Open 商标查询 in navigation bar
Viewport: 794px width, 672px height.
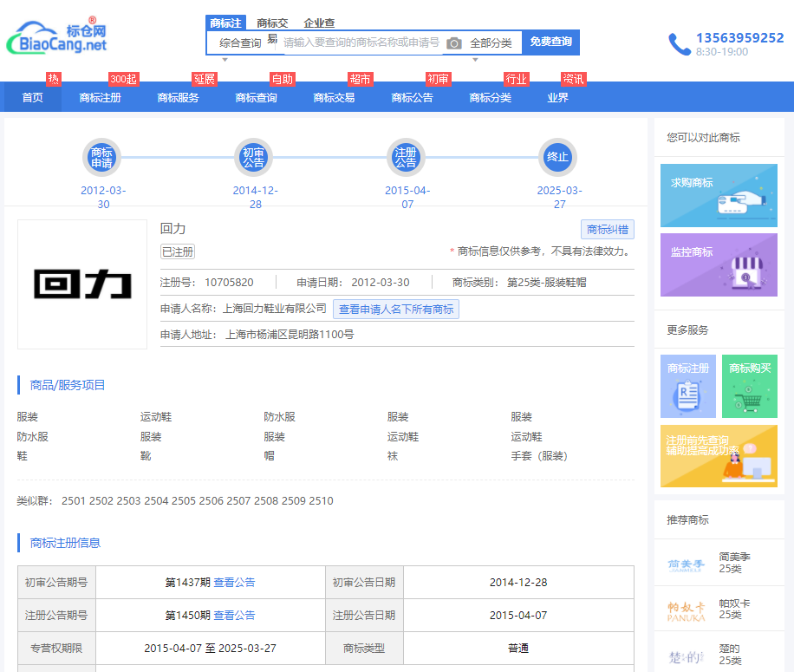pos(257,97)
